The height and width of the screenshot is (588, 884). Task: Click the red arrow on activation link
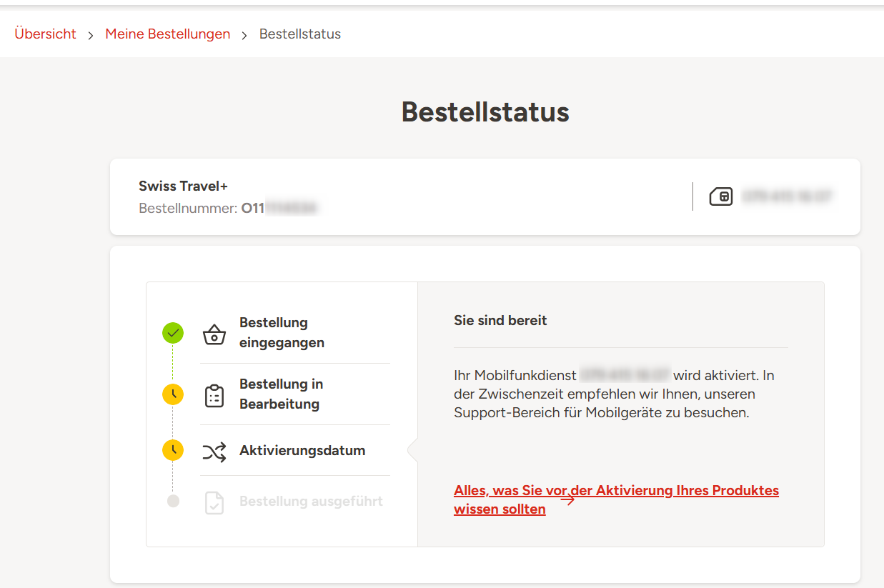tap(567, 500)
